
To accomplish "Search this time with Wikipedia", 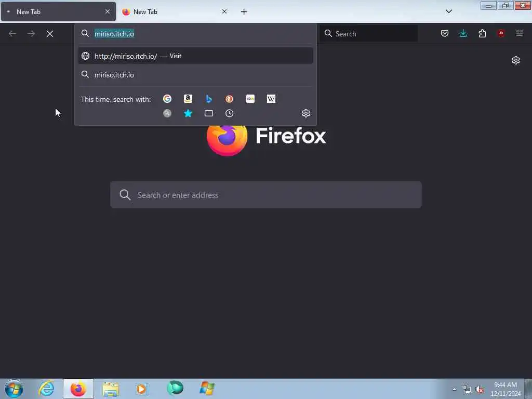I will [271, 99].
